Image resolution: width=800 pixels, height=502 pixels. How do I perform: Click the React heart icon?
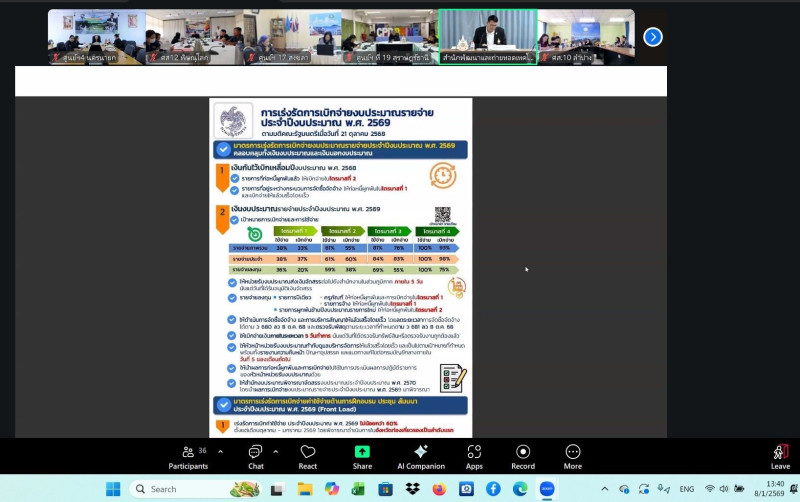307,456
